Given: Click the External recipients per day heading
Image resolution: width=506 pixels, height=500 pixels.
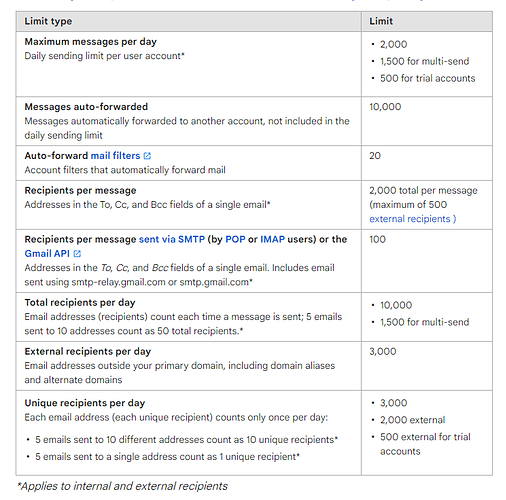Looking at the screenshot, I should point(88,351).
